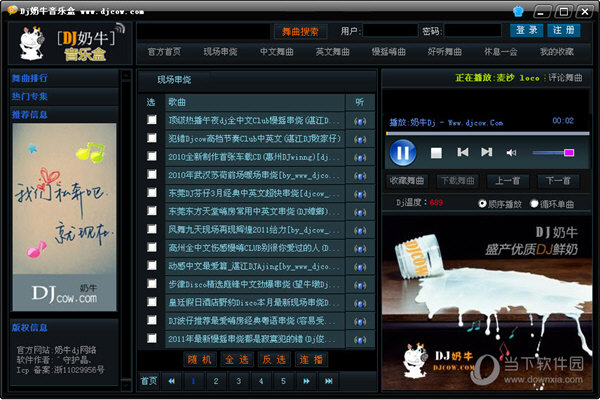
Task: Click the song progress bar
Action: (x=488, y=134)
